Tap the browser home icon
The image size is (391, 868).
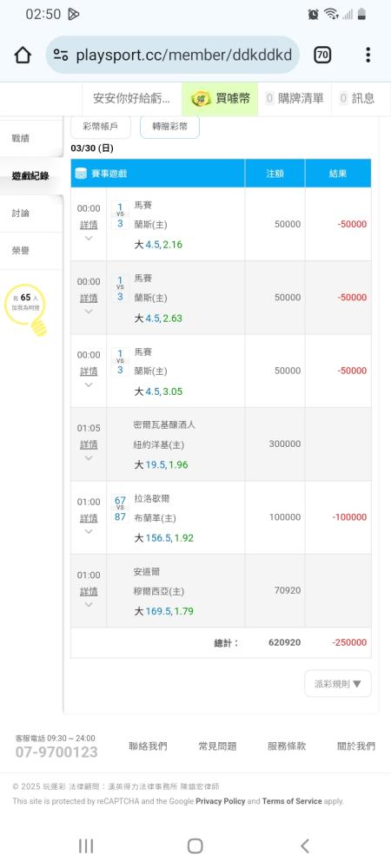coord(23,55)
